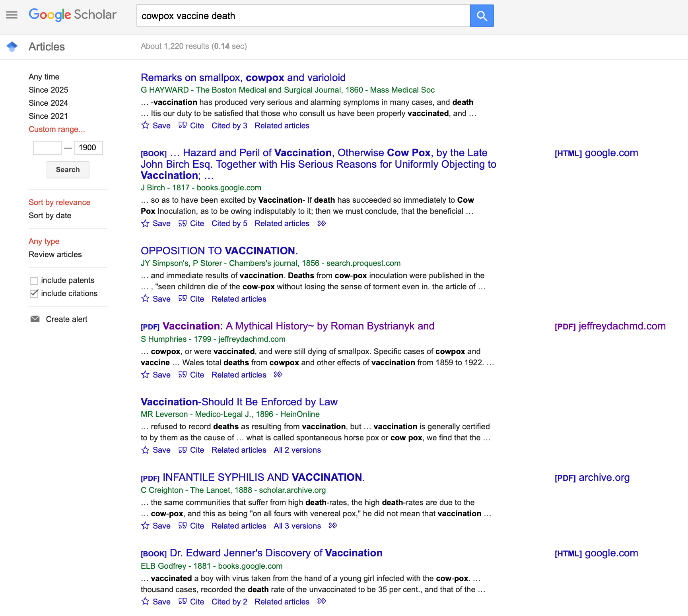Click the Create alert envelope icon

point(35,319)
